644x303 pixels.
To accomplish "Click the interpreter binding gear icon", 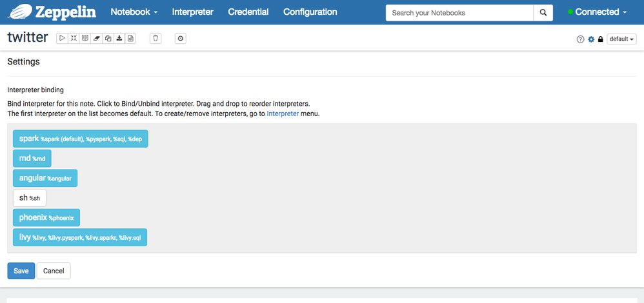I will tap(591, 39).
